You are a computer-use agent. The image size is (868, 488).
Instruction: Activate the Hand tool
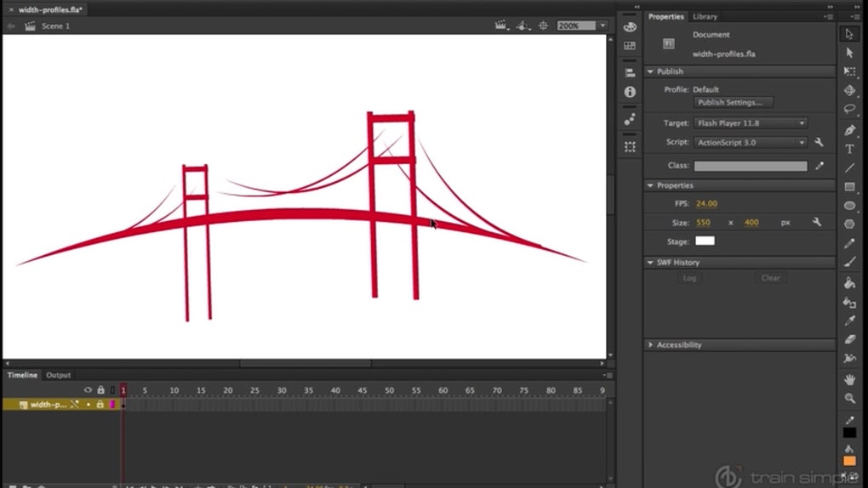849,378
